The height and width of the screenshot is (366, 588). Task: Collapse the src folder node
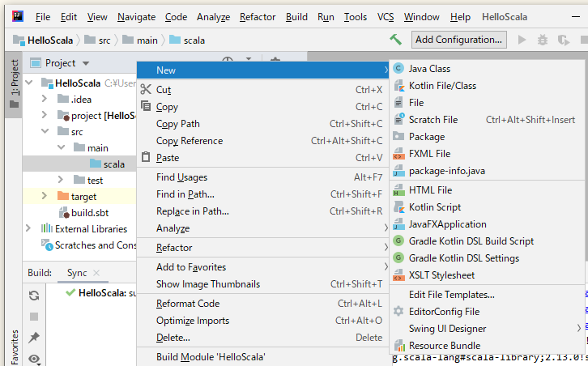pyautogui.click(x=45, y=131)
